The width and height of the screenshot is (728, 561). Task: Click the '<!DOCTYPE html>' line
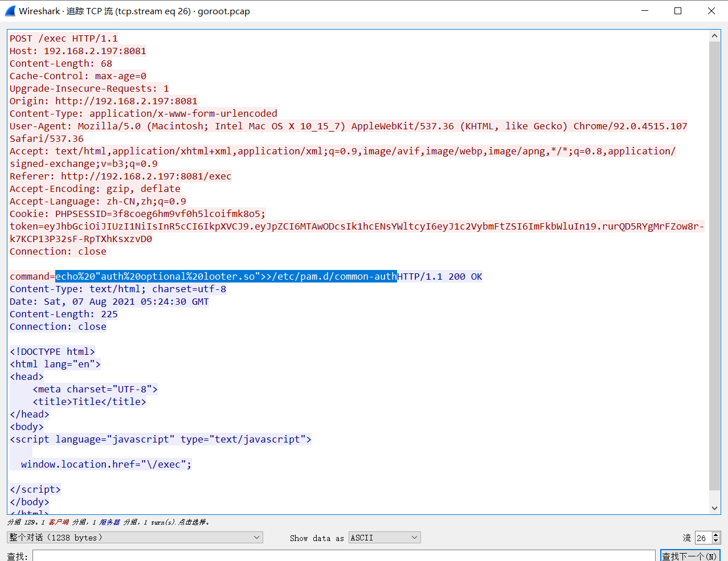point(52,351)
